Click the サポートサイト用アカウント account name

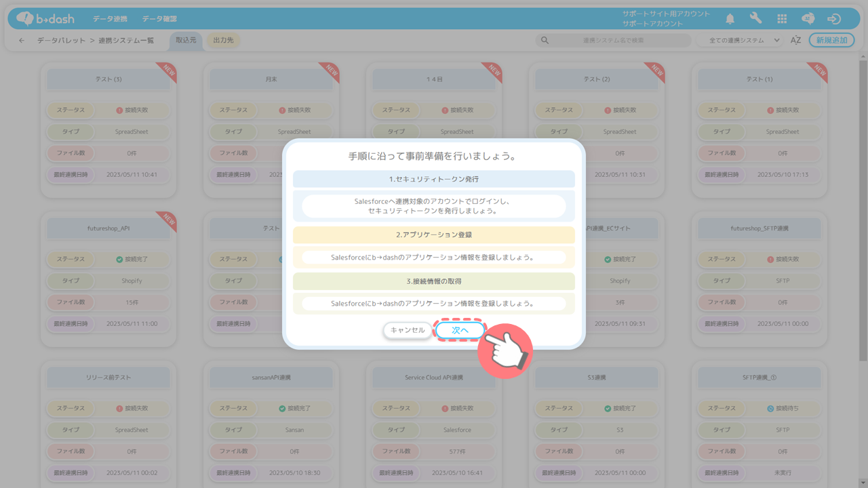[666, 14]
